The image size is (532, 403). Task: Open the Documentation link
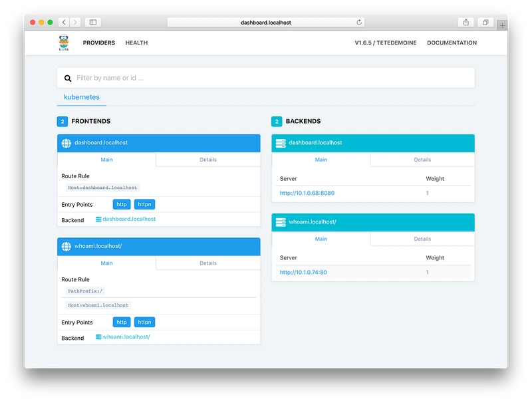[452, 43]
